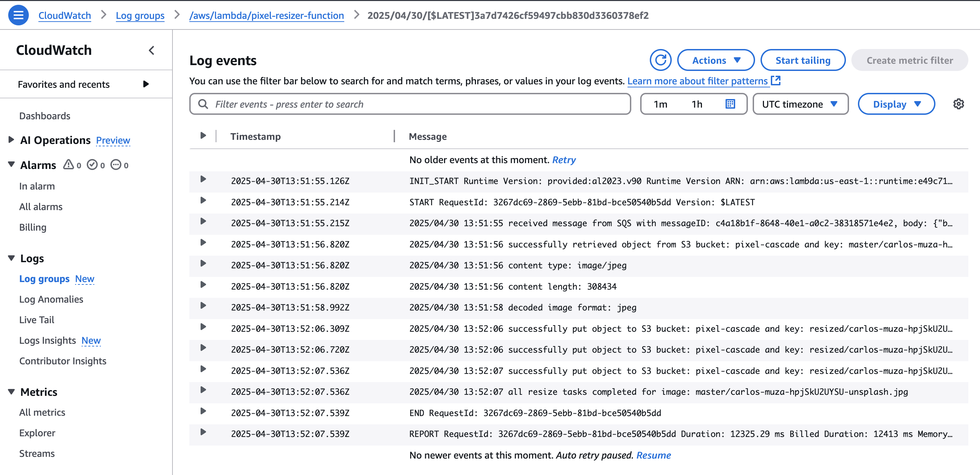The height and width of the screenshot is (475, 980).
Task: Expand the 13:52:06.720Z put object row
Action: (203, 348)
